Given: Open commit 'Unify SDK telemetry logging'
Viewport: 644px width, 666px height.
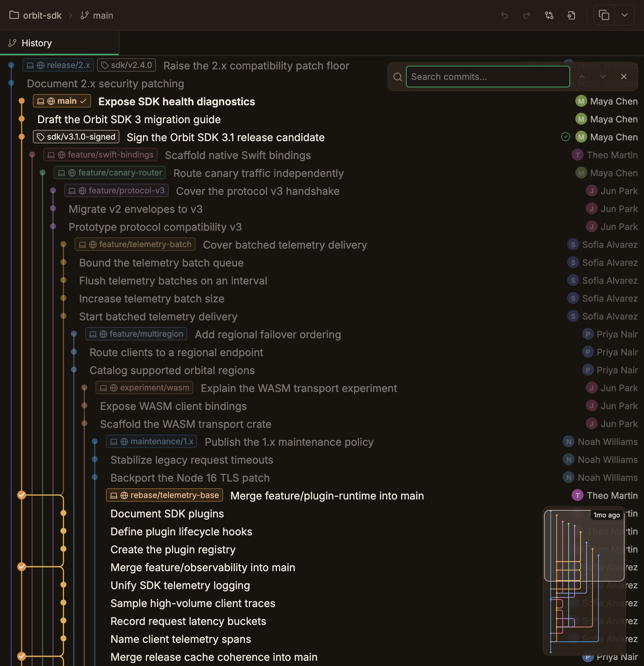Looking at the screenshot, I should point(180,585).
